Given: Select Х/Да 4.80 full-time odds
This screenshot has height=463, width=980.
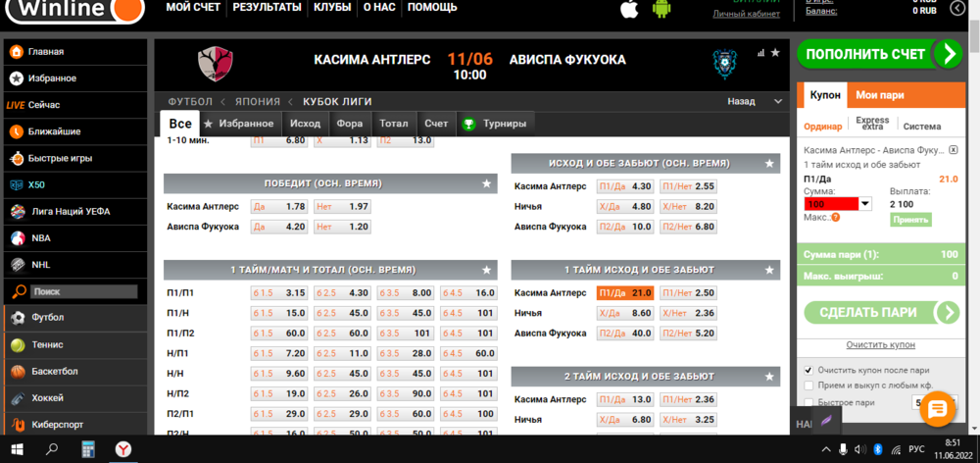Looking at the screenshot, I should pos(625,206).
